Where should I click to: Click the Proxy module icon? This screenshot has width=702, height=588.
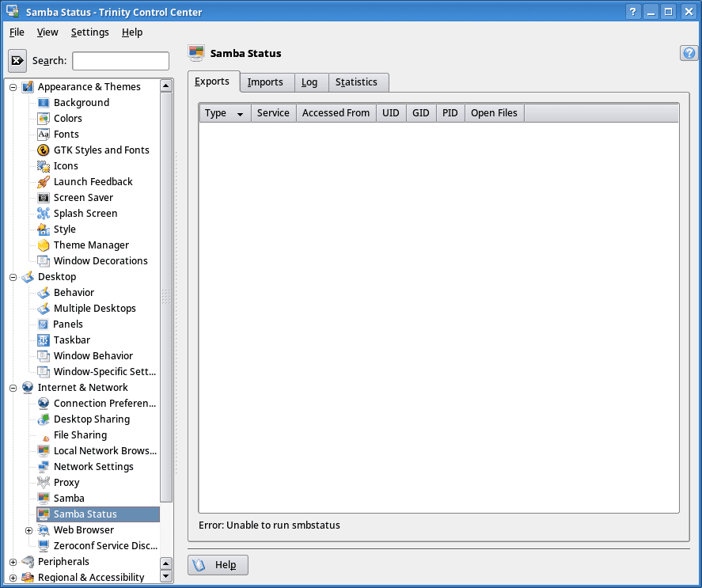[44, 483]
